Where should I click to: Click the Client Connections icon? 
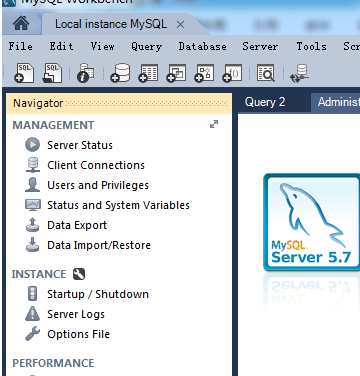tap(32, 165)
